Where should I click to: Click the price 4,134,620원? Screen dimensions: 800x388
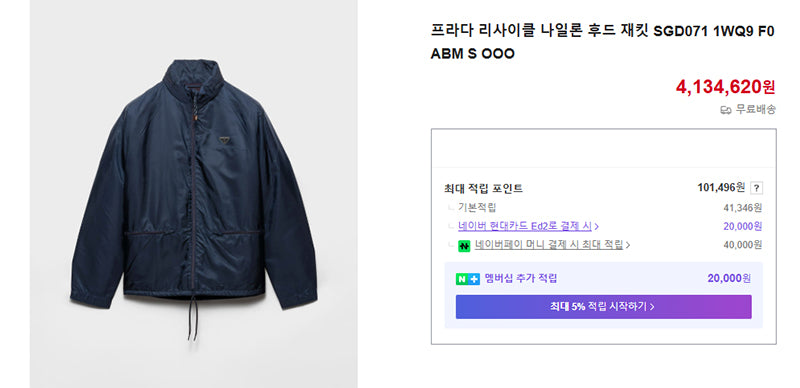coord(725,87)
